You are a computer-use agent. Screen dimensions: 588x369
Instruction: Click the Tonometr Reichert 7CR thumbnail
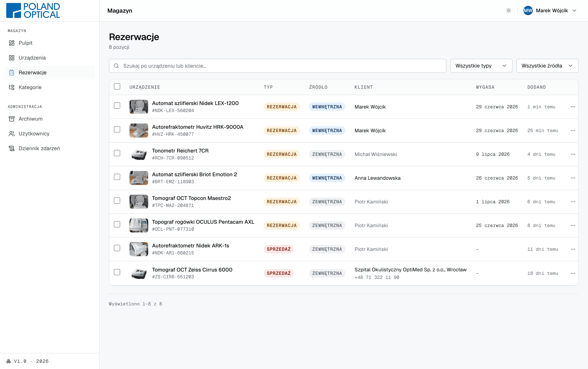[139, 154]
